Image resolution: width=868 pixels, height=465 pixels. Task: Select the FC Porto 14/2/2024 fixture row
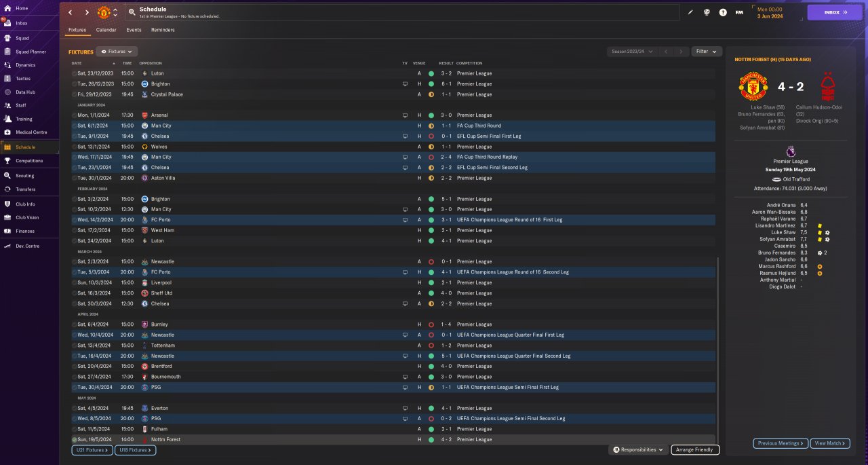(x=393, y=220)
